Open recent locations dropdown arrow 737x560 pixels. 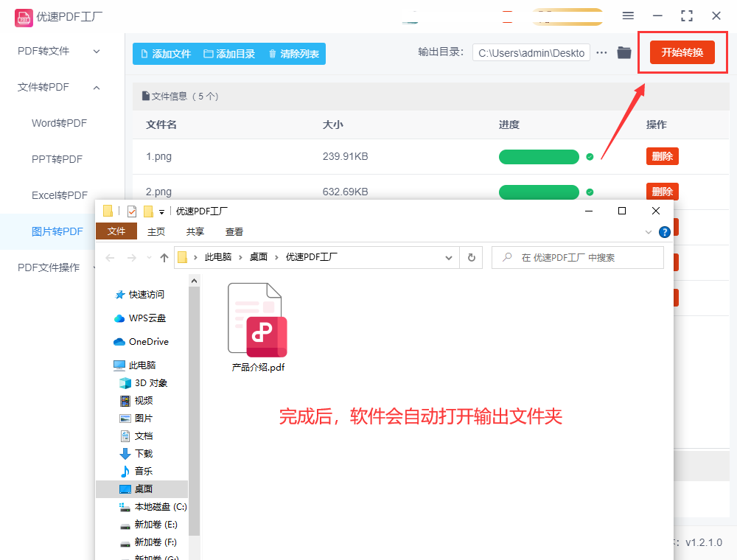tap(149, 257)
